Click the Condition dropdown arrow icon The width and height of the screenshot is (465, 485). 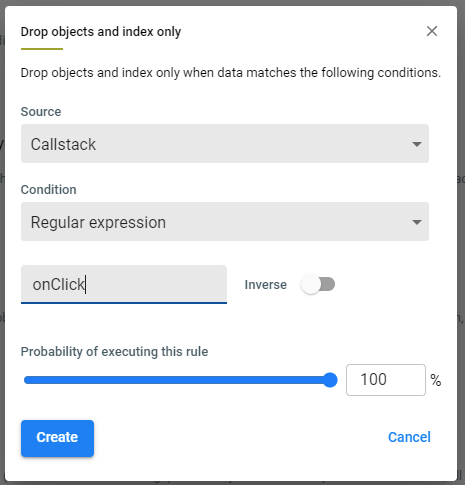click(x=417, y=222)
